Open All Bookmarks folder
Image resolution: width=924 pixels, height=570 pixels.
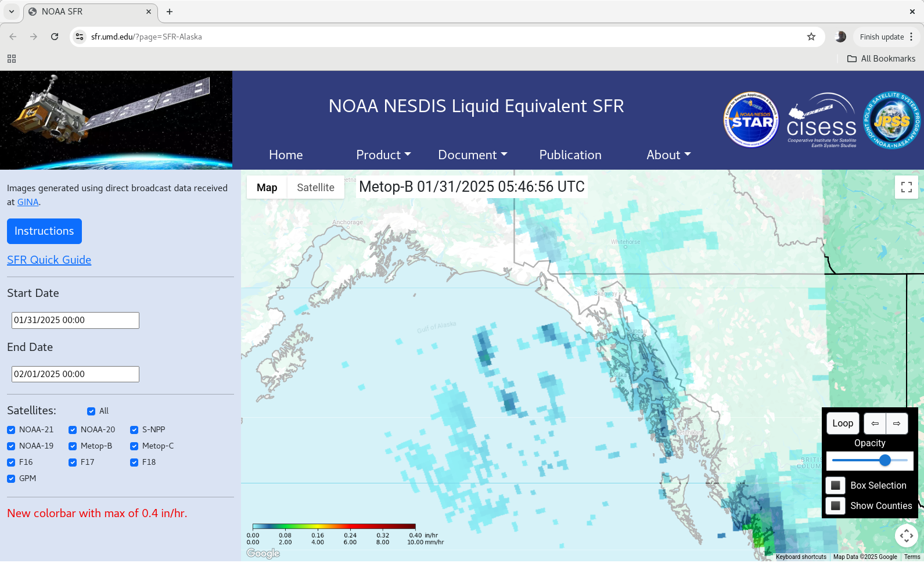pyautogui.click(x=881, y=59)
